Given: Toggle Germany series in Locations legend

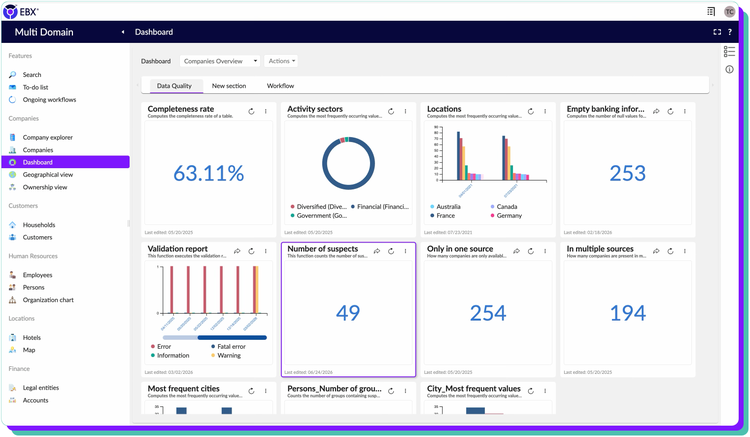Looking at the screenshot, I should tap(507, 216).
